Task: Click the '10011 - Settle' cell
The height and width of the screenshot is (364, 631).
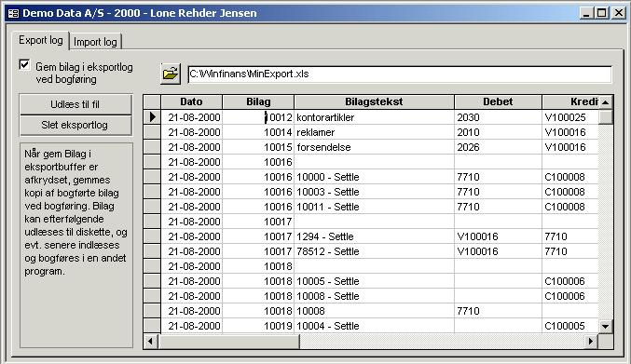Action: tap(375, 207)
